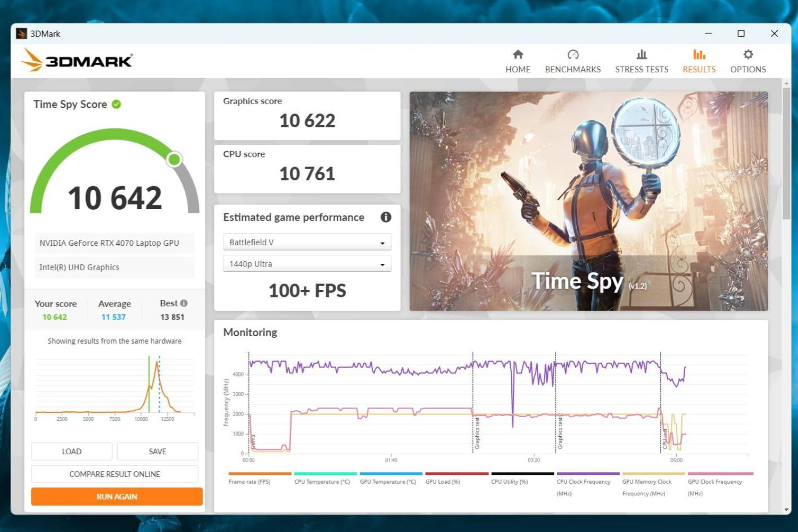Click the Time Spy preview image
The image size is (798, 532).
588,201
